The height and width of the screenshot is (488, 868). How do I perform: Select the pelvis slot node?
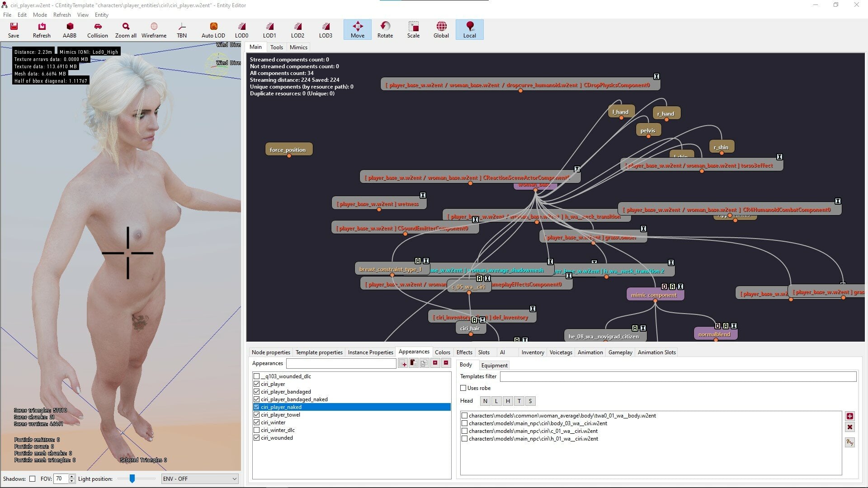click(x=648, y=130)
